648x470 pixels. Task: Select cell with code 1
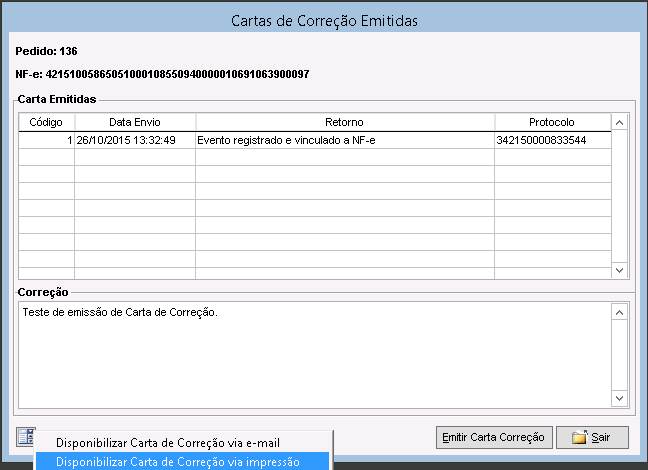click(46, 141)
